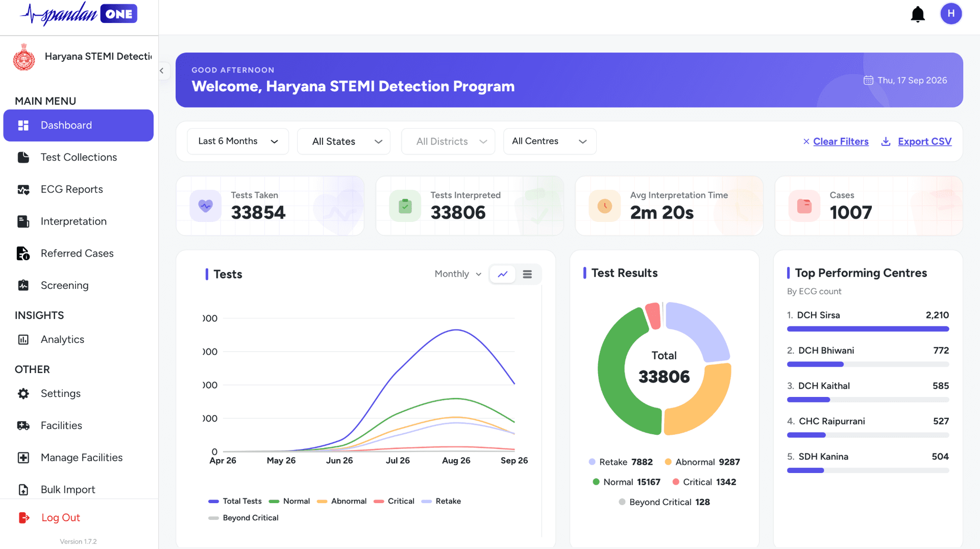
Task: Open the Interpretation section
Action: pos(78,221)
